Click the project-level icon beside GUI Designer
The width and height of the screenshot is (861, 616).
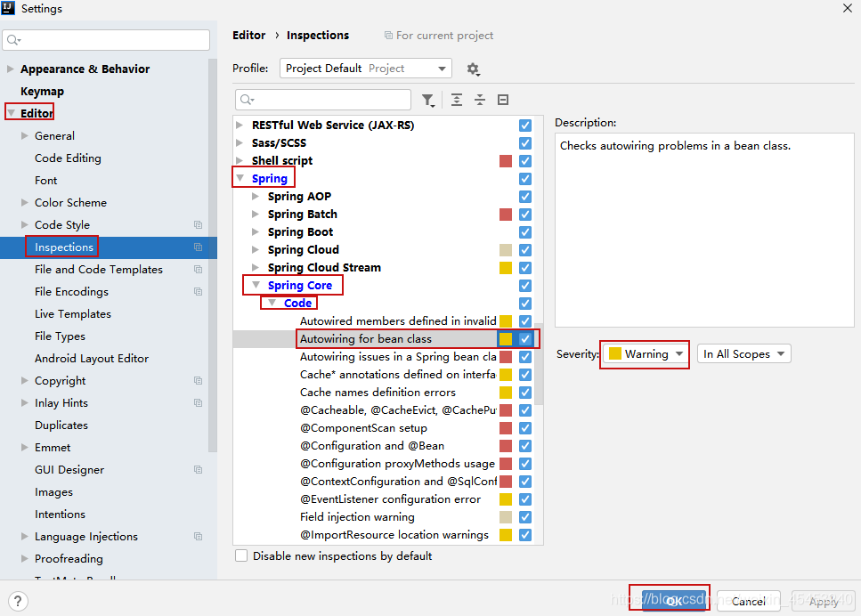pyautogui.click(x=199, y=469)
